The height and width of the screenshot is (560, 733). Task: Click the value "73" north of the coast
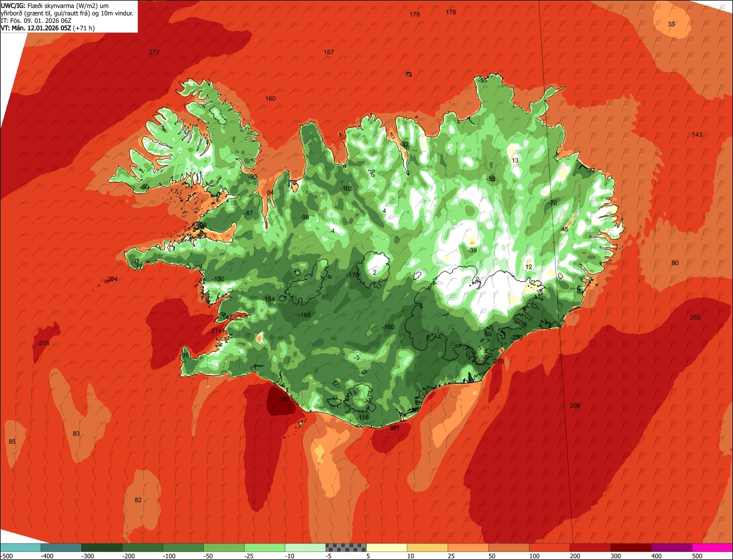point(408,74)
